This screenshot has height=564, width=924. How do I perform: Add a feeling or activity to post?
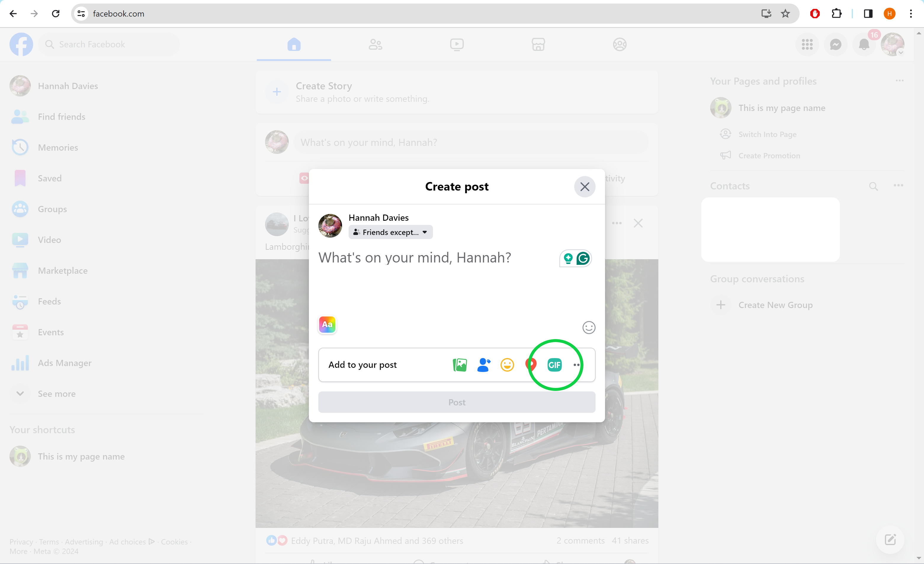(x=507, y=365)
